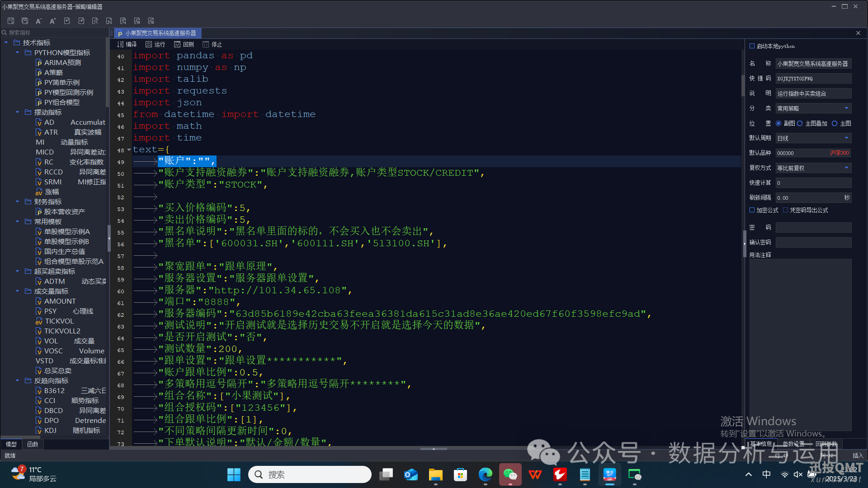Open File Explorer from the taskbar
Viewport: 868px width, 488px height.
[x=436, y=474]
